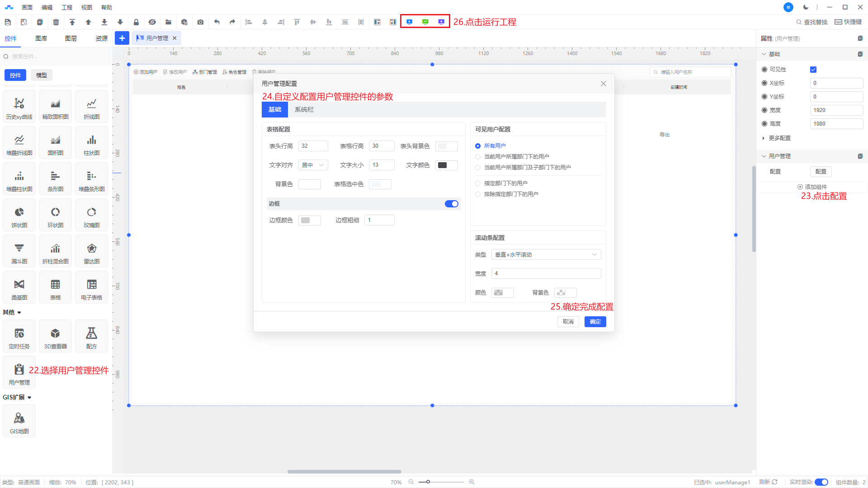
Task: Click the 文字颜色 dark color swatch
Action: [443, 165]
